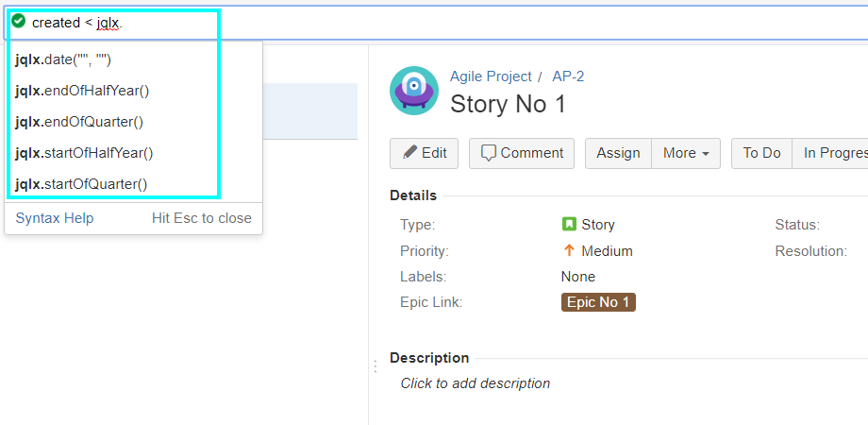Collapse the Description section heading
The image size is (868, 425).
(x=429, y=358)
